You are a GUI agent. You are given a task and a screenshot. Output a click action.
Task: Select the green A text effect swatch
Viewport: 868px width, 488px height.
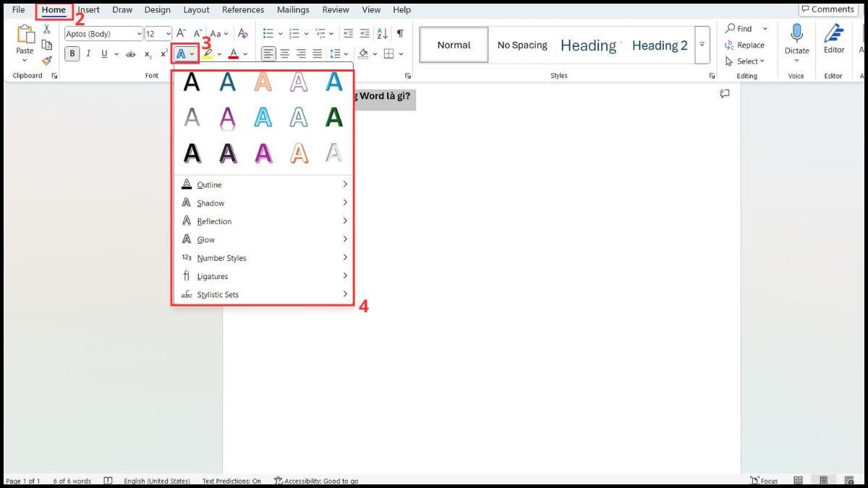pos(333,118)
